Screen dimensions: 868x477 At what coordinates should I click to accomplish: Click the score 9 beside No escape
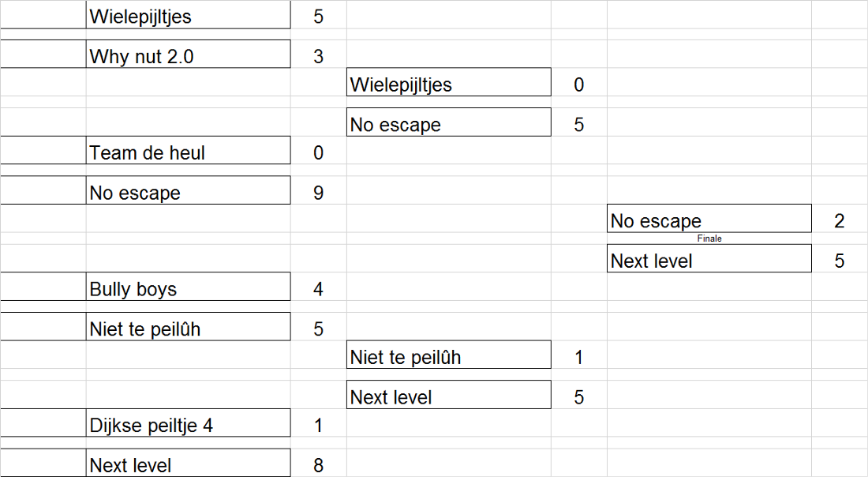[318, 190]
